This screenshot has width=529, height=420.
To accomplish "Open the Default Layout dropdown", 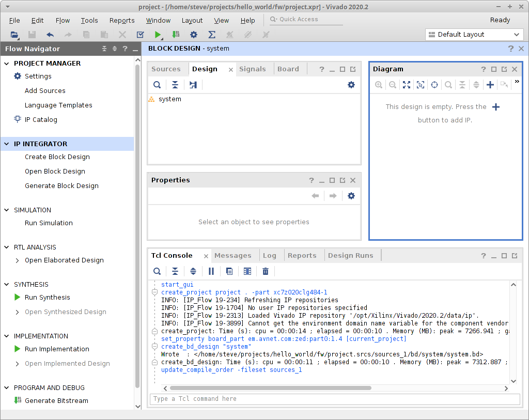I will tap(474, 35).
